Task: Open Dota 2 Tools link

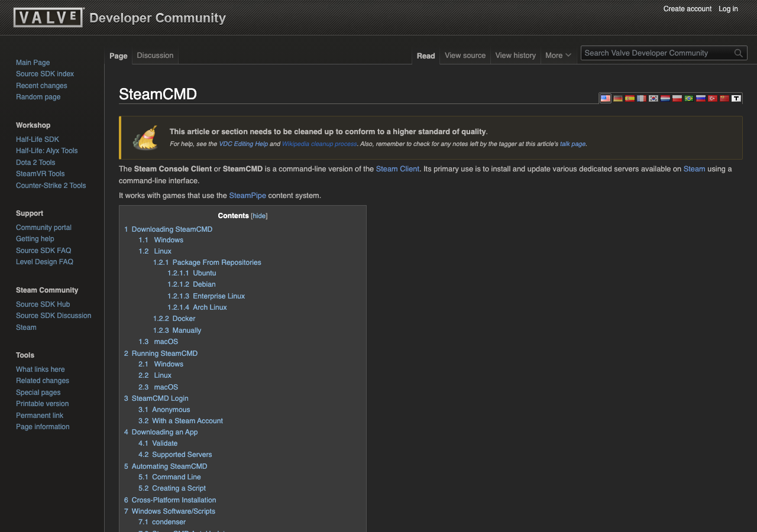Action: [x=35, y=163]
